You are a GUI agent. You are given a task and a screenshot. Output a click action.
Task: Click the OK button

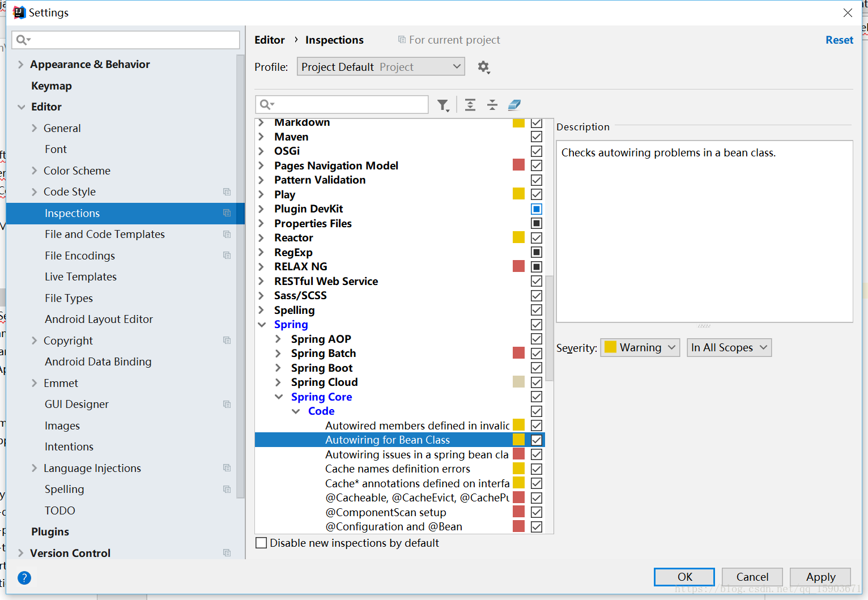click(684, 577)
